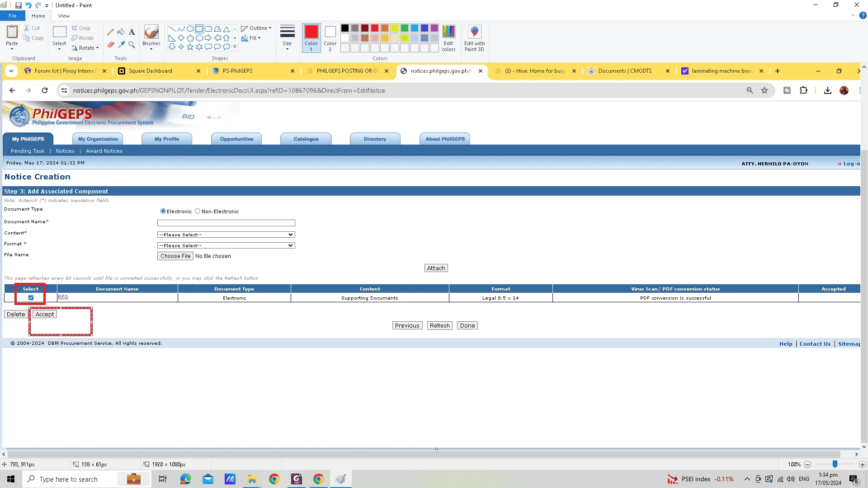Viewport: 868px width, 488px height.
Task: Click the Attach button
Action: coord(436,268)
